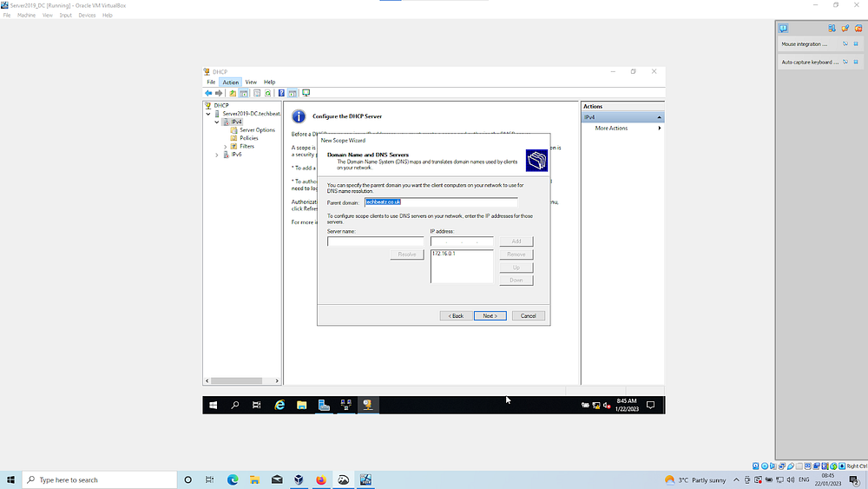
Task: Expand the IPv6 tree node
Action: [217, 155]
